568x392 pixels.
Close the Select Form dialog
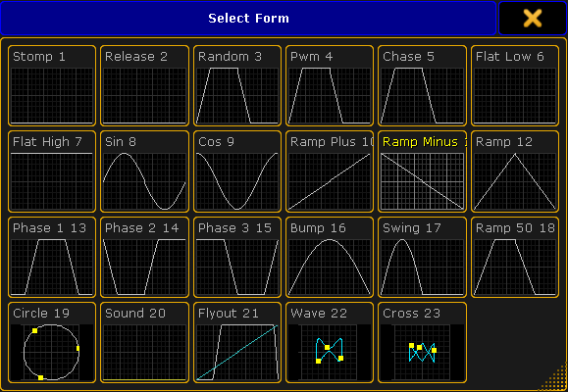[532, 18]
